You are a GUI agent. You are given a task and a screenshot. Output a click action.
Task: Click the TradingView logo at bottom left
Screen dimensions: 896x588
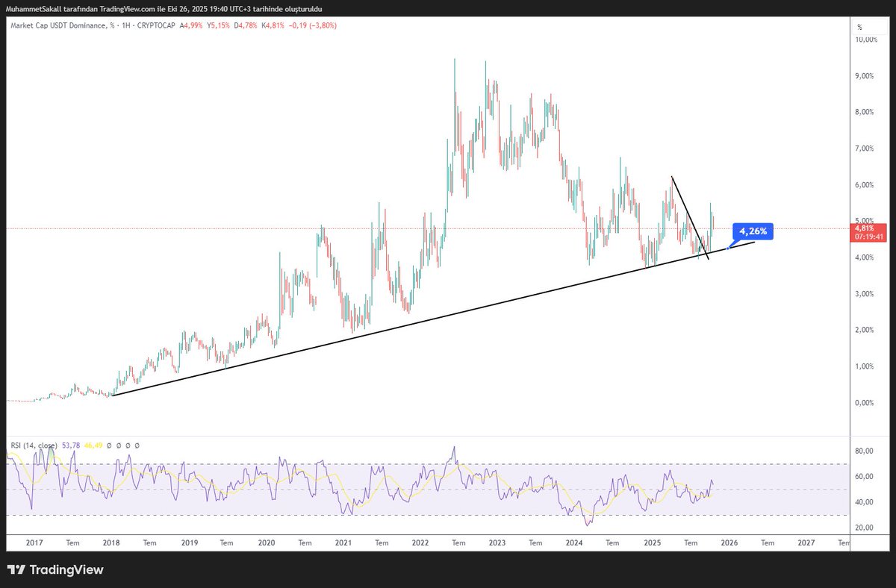click(55, 570)
